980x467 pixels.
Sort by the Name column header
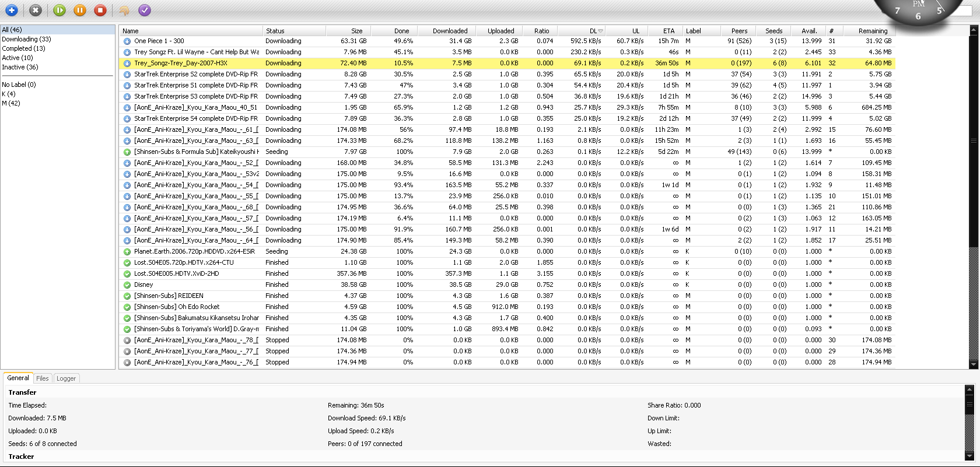coord(131,31)
